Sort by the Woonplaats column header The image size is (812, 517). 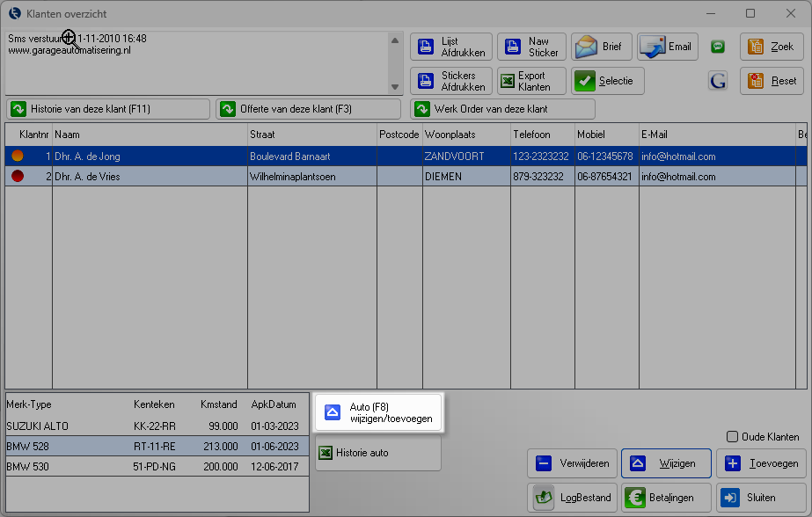[x=465, y=135]
